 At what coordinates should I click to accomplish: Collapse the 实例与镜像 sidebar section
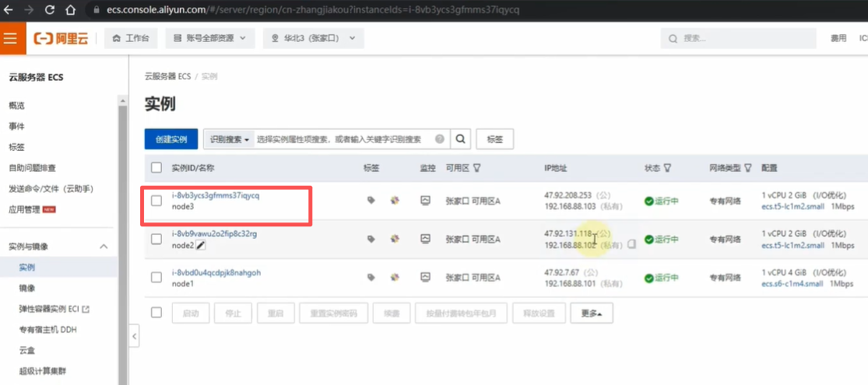click(x=103, y=247)
